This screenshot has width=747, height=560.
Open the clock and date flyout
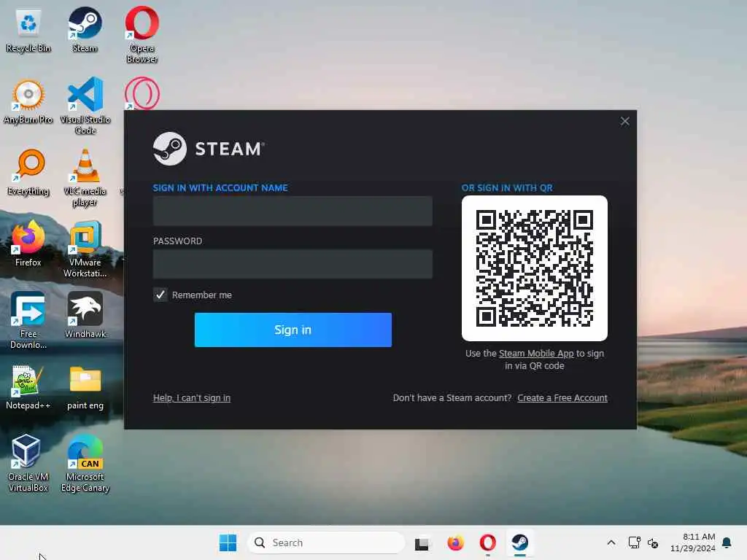[693, 542]
